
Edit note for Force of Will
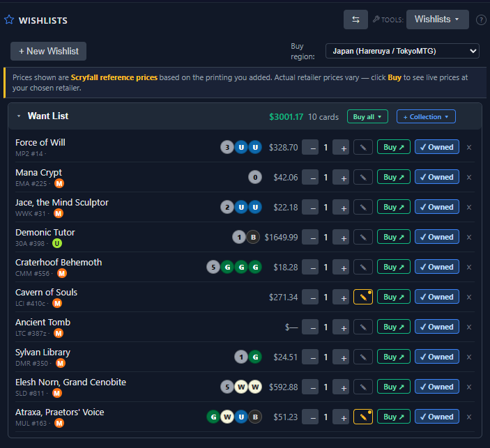pos(363,147)
